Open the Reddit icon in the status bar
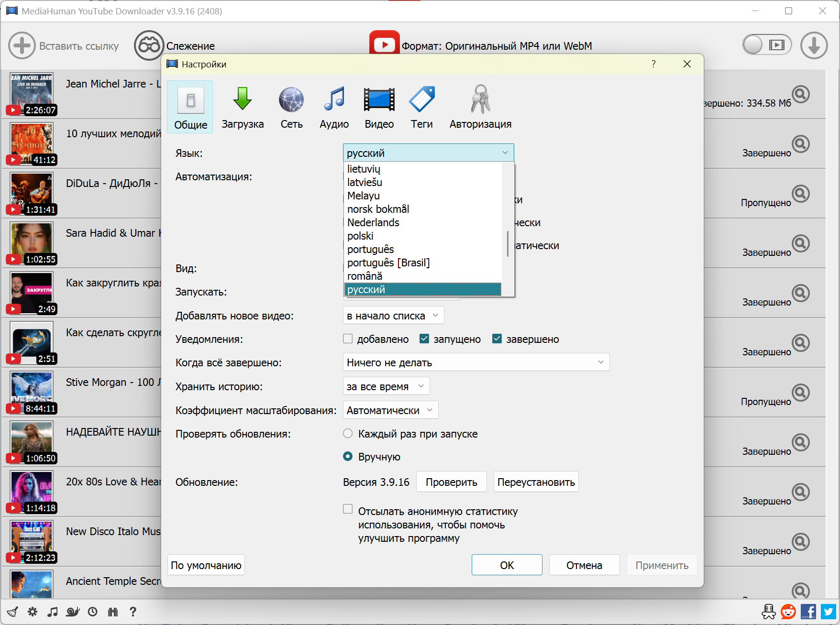 coord(788,612)
